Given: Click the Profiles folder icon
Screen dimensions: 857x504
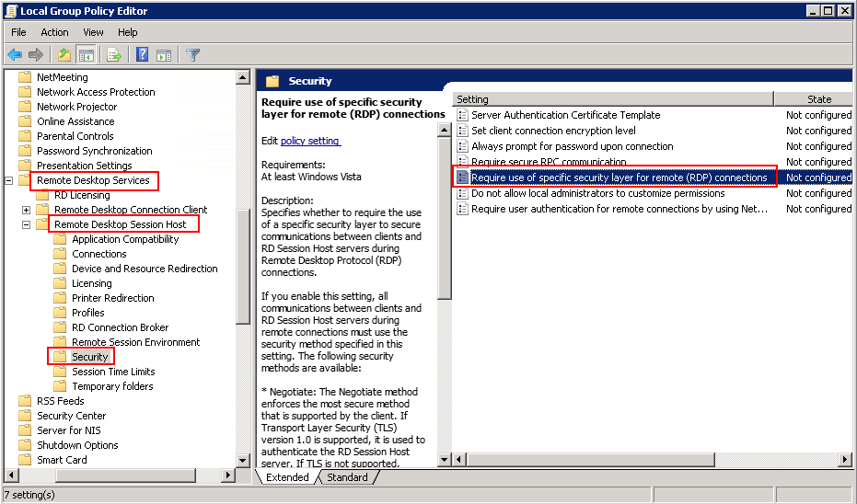Looking at the screenshot, I should coord(60,313).
